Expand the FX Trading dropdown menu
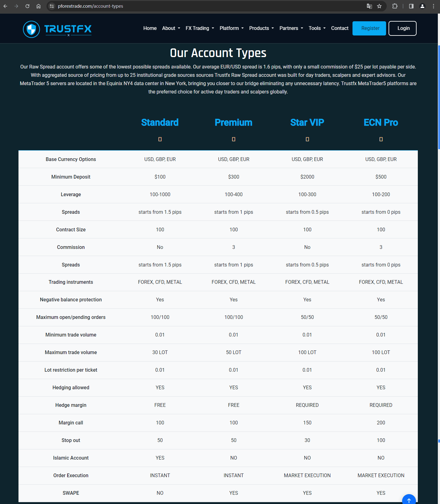440x504 pixels. pyautogui.click(x=200, y=28)
